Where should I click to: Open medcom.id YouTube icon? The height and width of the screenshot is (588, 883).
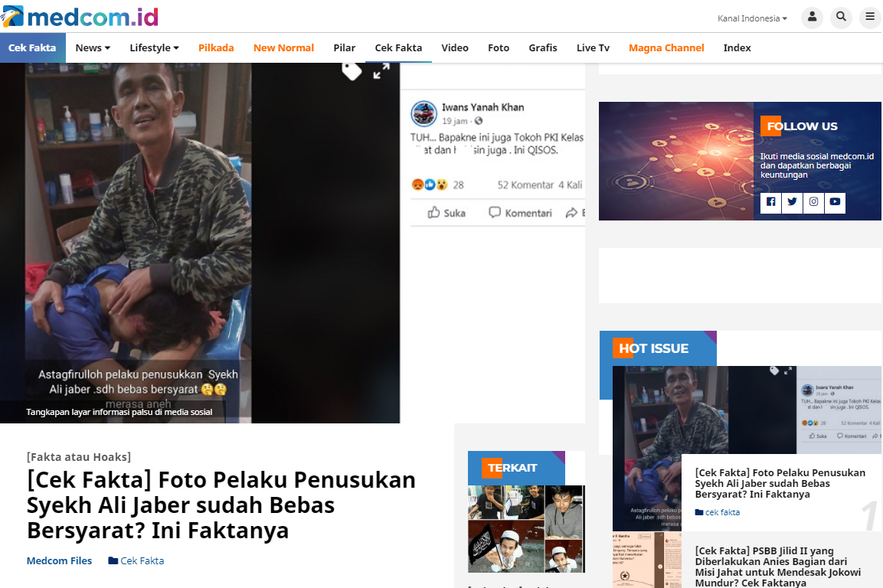(835, 201)
